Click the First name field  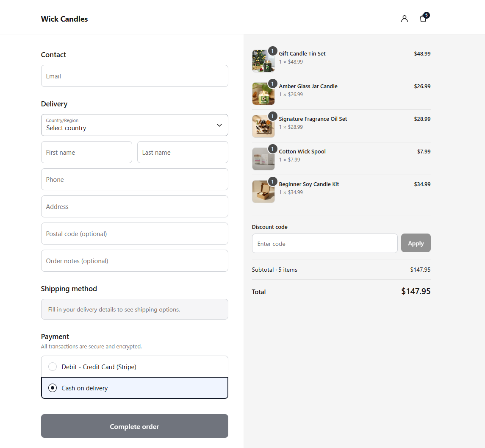pyautogui.click(x=86, y=152)
